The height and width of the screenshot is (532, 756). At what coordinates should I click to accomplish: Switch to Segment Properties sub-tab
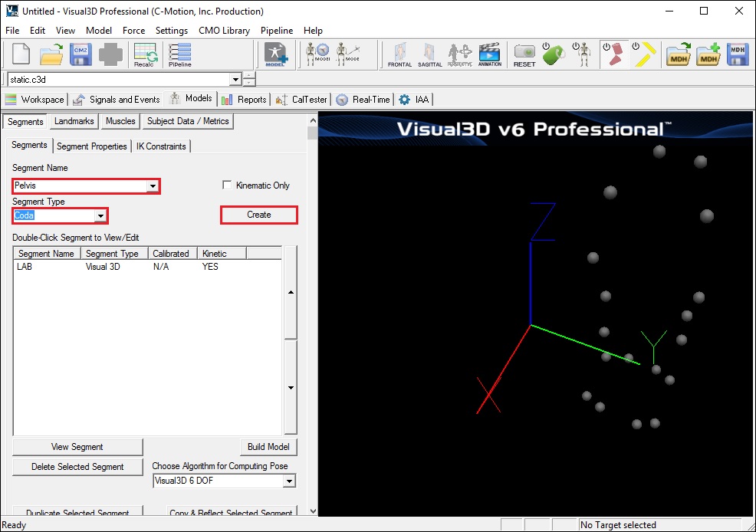point(91,146)
